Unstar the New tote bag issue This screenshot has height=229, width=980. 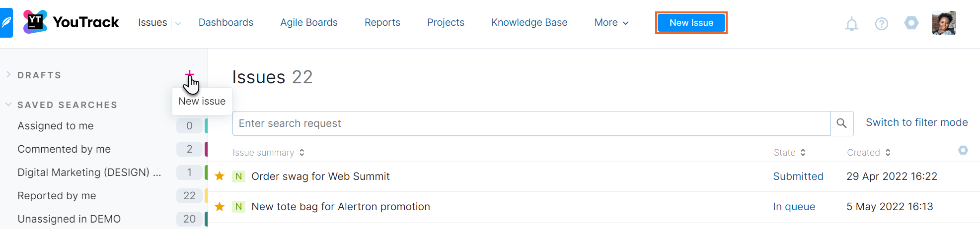tap(220, 207)
